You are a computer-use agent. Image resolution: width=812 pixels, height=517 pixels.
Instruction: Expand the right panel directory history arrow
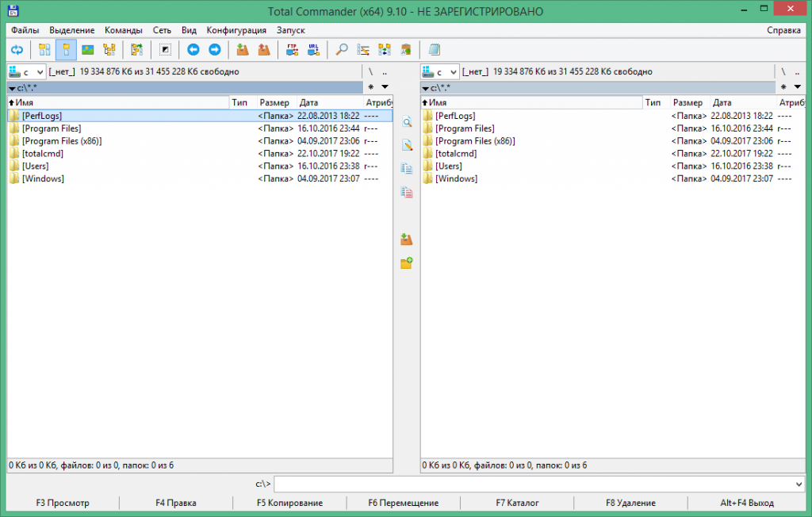pyautogui.click(x=798, y=87)
